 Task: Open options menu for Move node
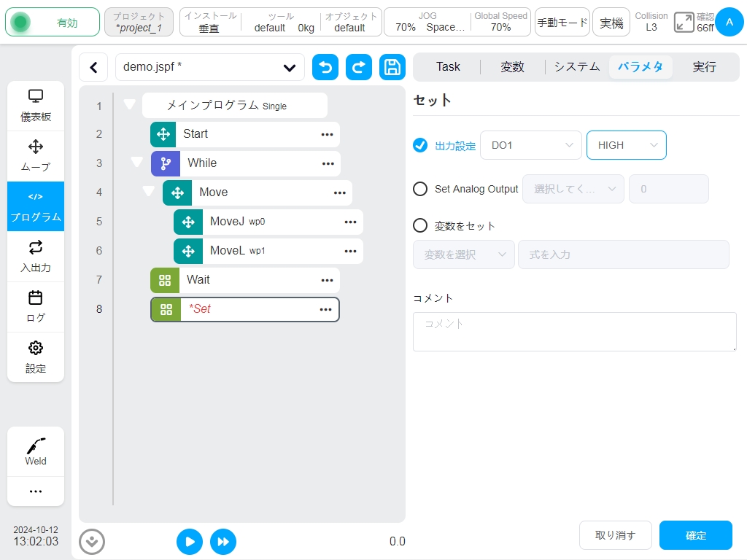click(x=340, y=192)
